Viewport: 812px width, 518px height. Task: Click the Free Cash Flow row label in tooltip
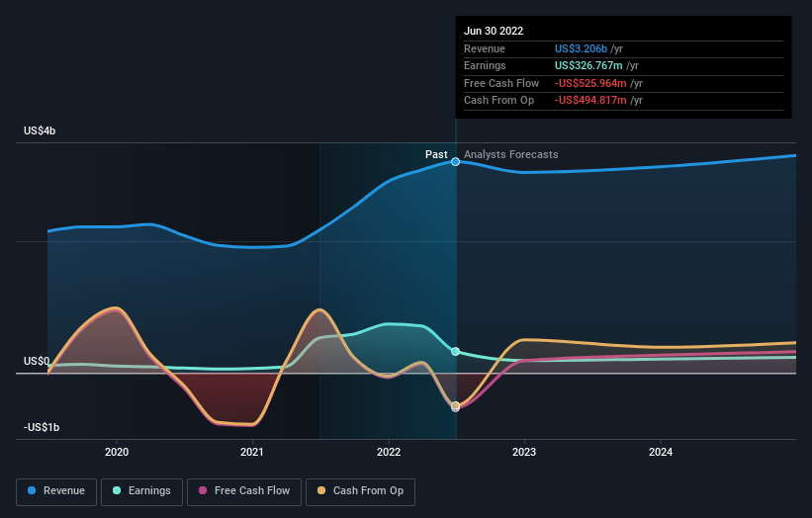tap(501, 83)
